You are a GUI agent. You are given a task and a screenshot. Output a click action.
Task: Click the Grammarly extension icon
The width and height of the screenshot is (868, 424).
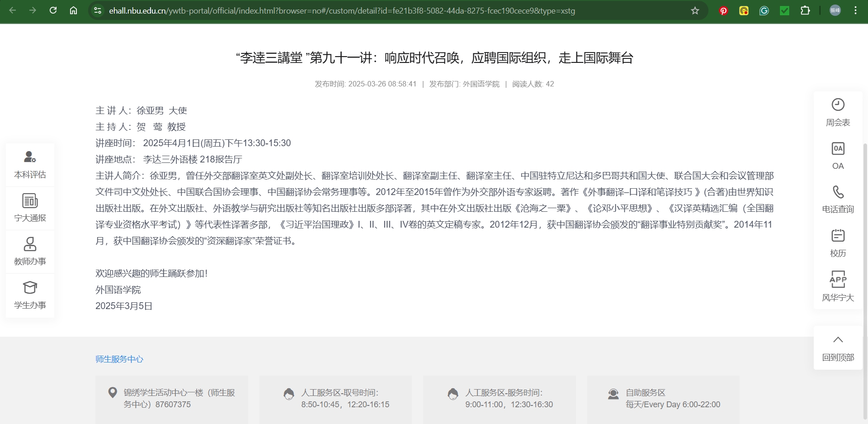(x=764, y=10)
